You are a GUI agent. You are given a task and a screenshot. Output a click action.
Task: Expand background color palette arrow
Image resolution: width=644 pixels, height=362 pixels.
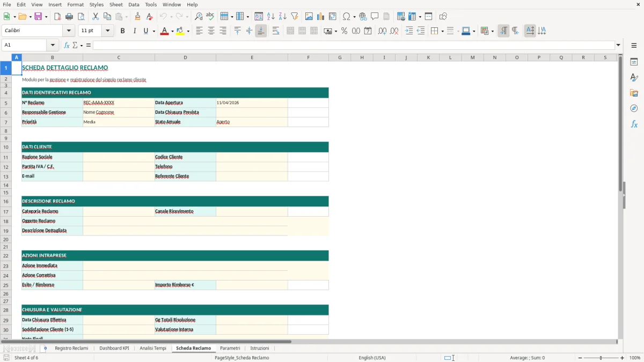[188, 31]
